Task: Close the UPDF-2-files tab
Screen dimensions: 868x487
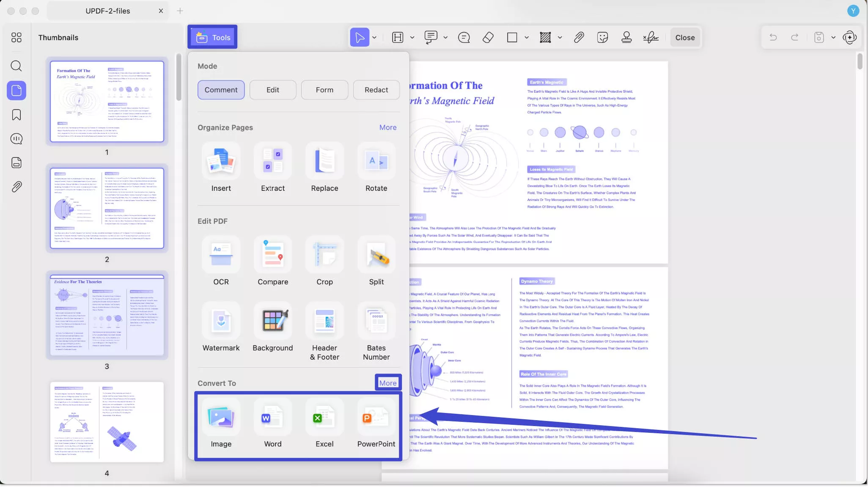Action: click(x=161, y=11)
